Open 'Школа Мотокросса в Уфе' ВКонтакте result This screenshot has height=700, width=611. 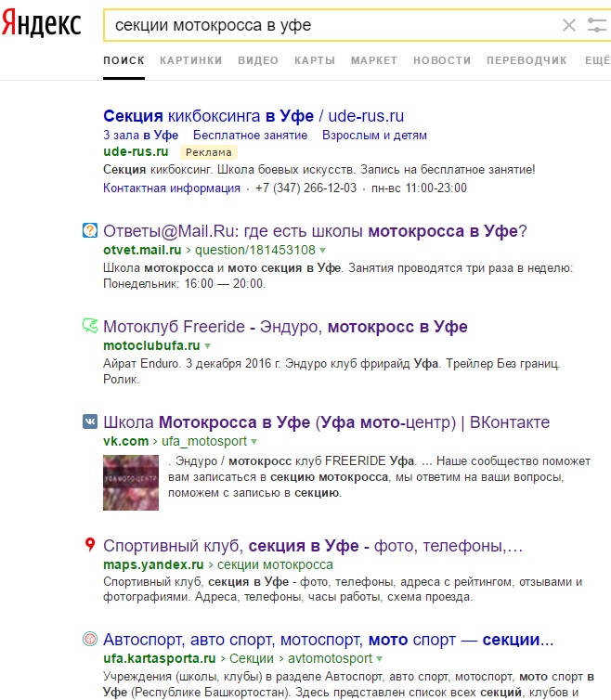(x=327, y=422)
